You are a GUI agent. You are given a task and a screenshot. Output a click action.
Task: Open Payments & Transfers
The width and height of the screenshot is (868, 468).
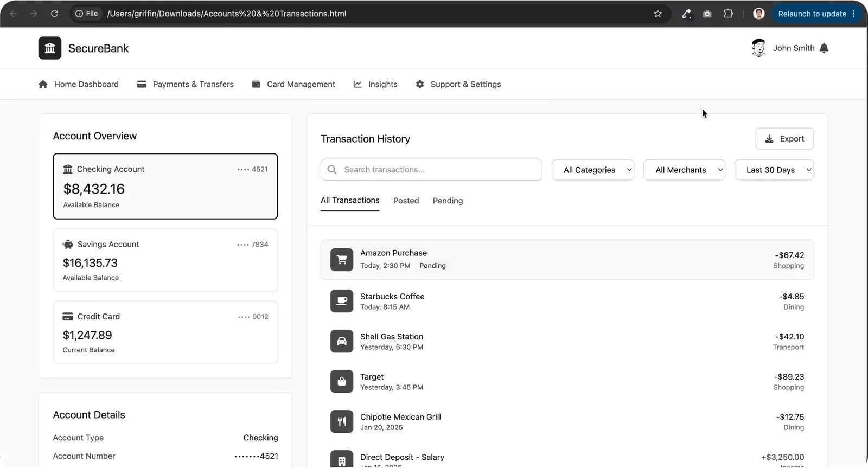186,84
